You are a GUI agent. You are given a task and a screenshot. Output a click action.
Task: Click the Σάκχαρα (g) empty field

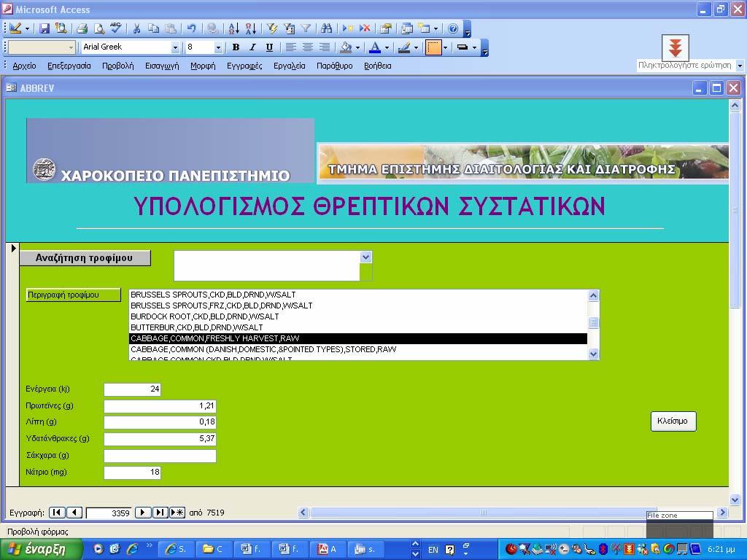(160, 456)
